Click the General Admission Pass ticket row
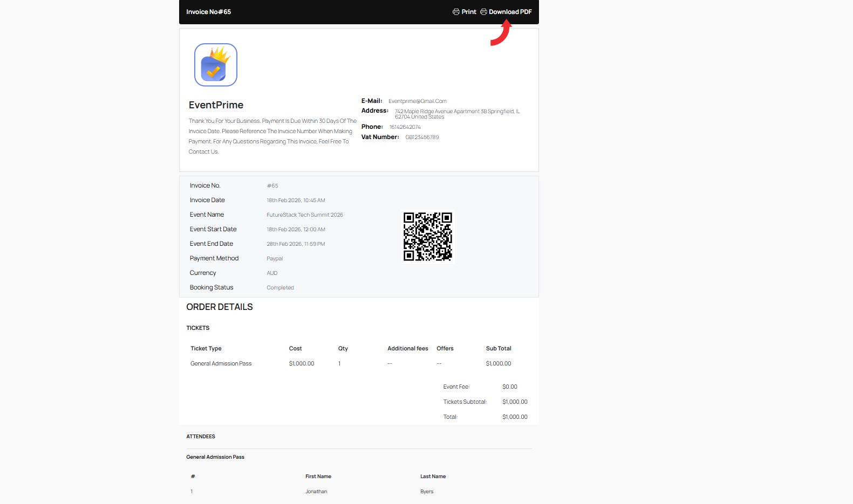The height and width of the screenshot is (504, 853). coord(221,364)
